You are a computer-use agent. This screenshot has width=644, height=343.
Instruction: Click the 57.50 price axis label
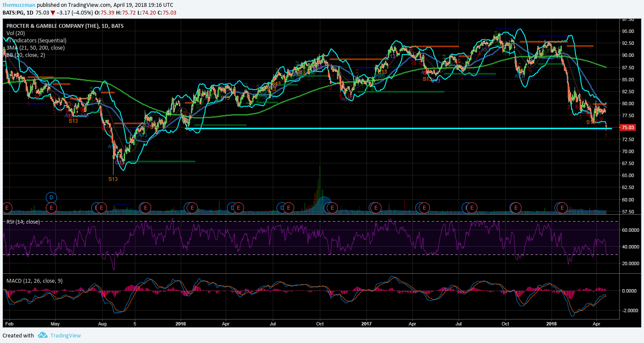[x=628, y=212]
